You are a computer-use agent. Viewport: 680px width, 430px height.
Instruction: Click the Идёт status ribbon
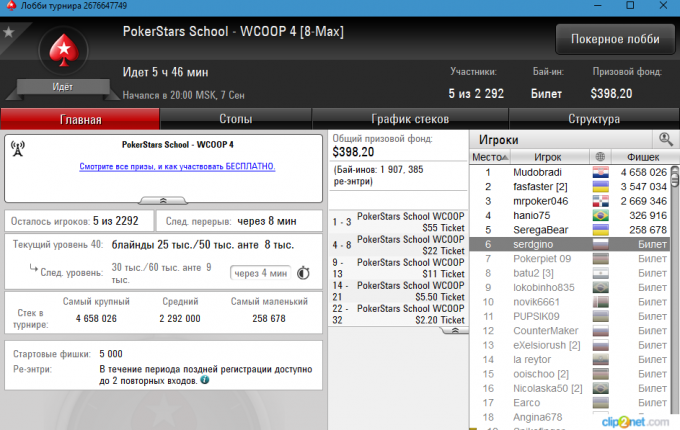click(63, 87)
